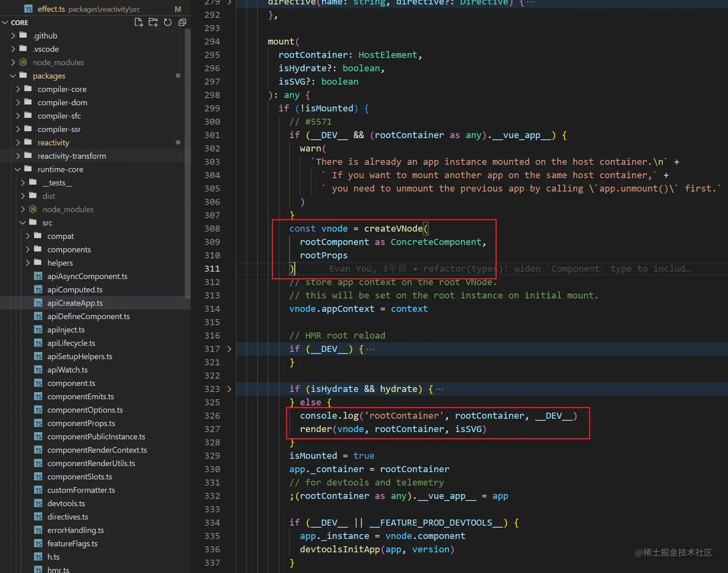Open apiSetupHelpers.ts file
728x573 pixels.
[x=95, y=357]
